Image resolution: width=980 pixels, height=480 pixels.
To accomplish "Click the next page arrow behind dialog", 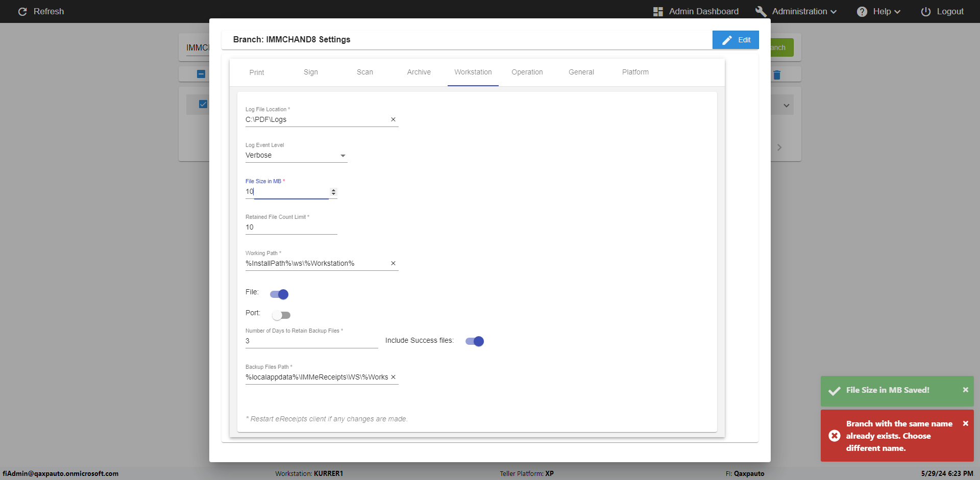I will tap(779, 147).
